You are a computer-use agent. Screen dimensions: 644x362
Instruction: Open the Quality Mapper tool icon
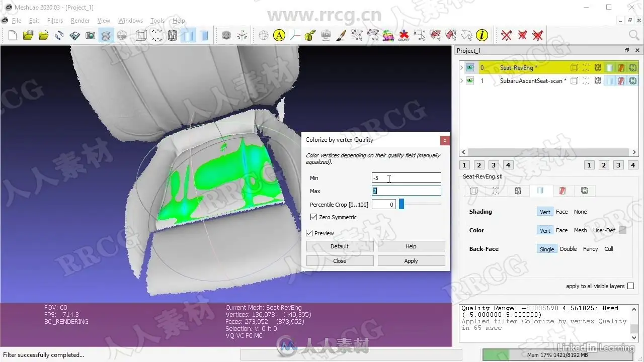tap(388, 35)
